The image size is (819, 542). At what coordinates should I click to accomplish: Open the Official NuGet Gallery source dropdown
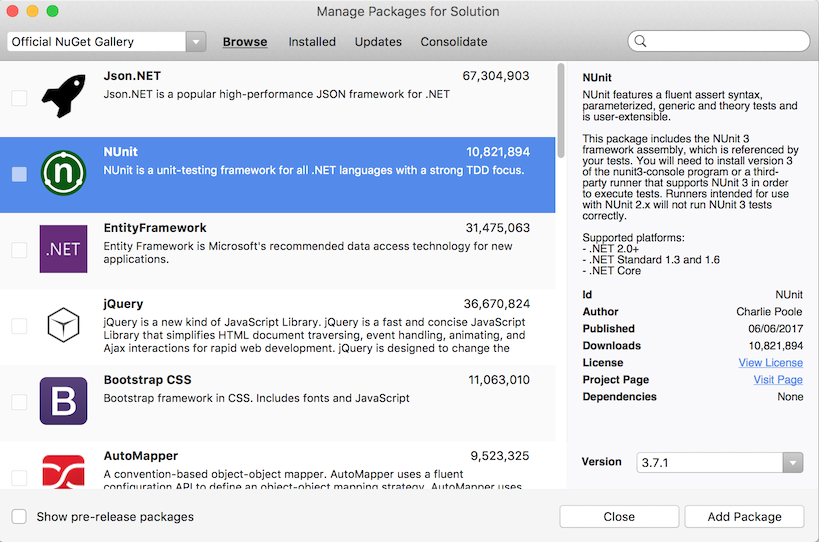[x=196, y=42]
